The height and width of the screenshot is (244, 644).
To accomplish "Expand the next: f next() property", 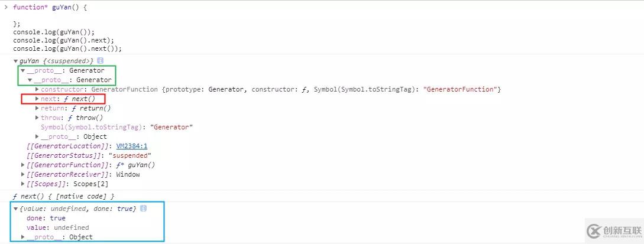I will pyautogui.click(x=37, y=99).
